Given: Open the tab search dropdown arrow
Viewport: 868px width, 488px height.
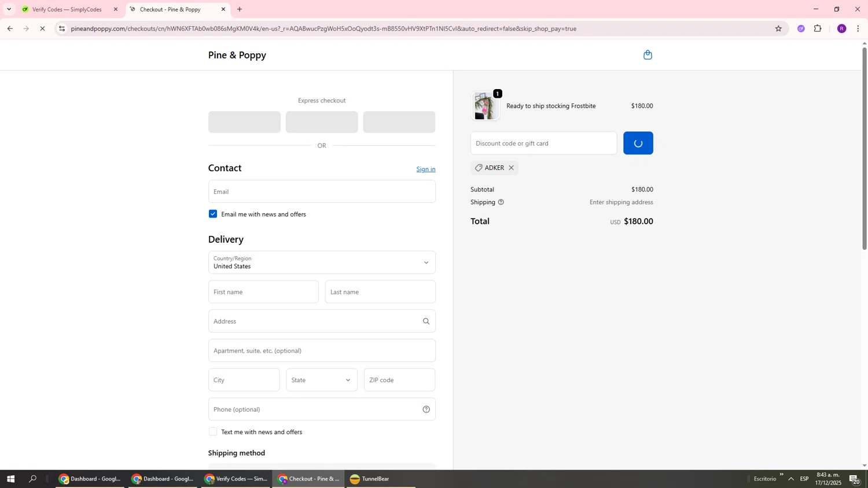Looking at the screenshot, I should 9,9.
